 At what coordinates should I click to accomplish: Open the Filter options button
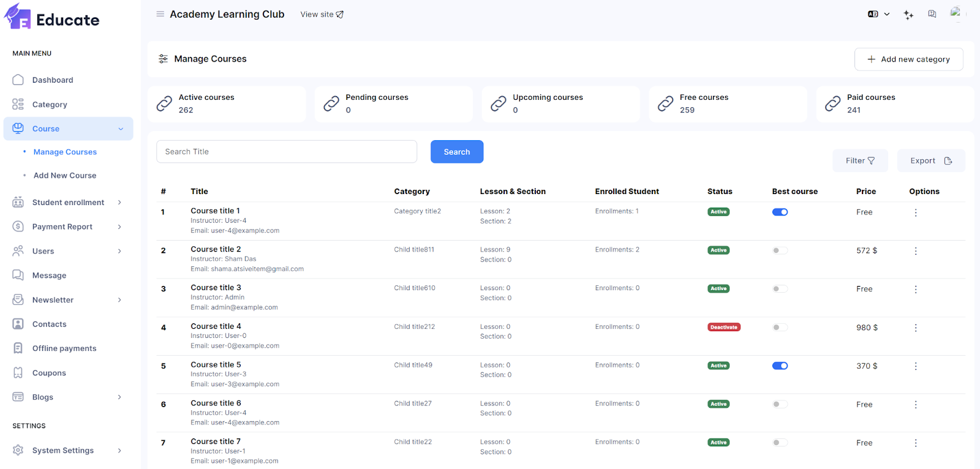pos(860,161)
